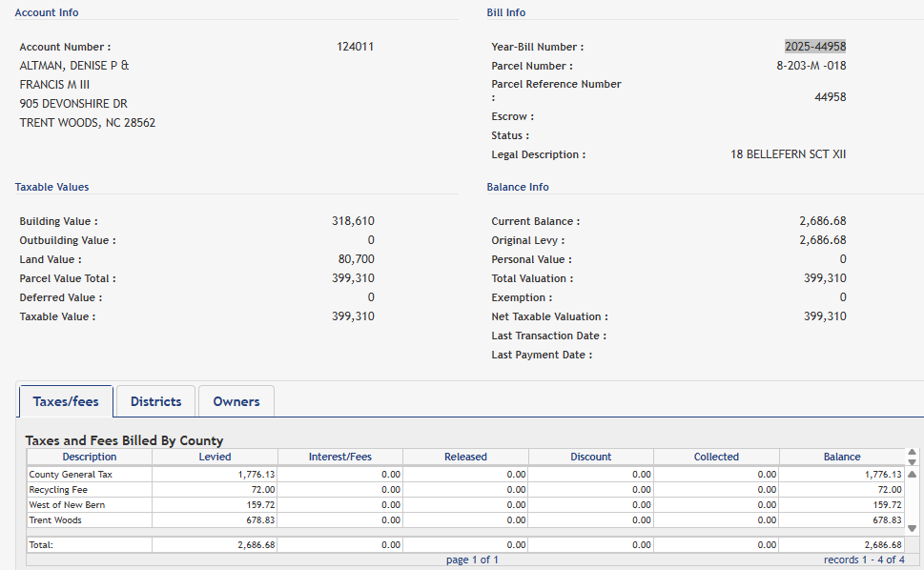Click the Interest/Fees column header

[339, 457]
